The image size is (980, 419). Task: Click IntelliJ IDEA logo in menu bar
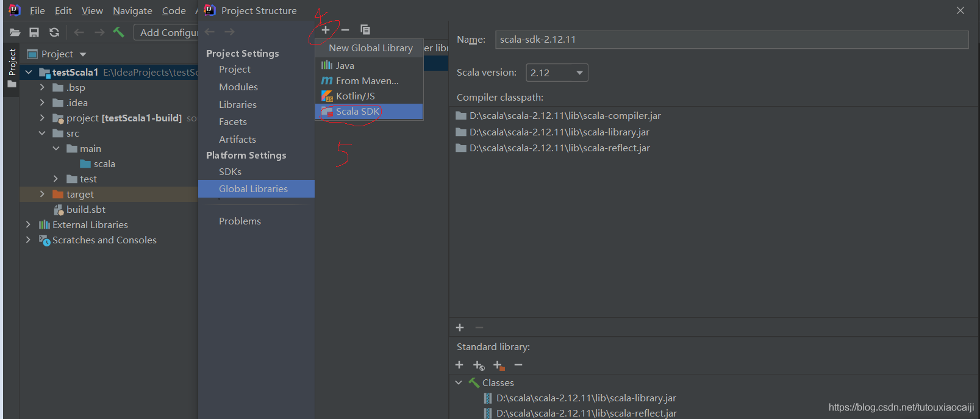[x=15, y=10]
